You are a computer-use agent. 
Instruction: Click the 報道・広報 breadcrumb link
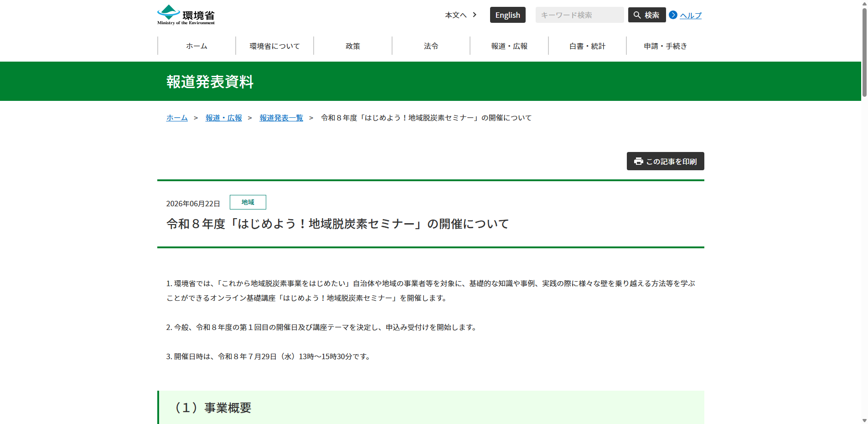click(223, 118)
